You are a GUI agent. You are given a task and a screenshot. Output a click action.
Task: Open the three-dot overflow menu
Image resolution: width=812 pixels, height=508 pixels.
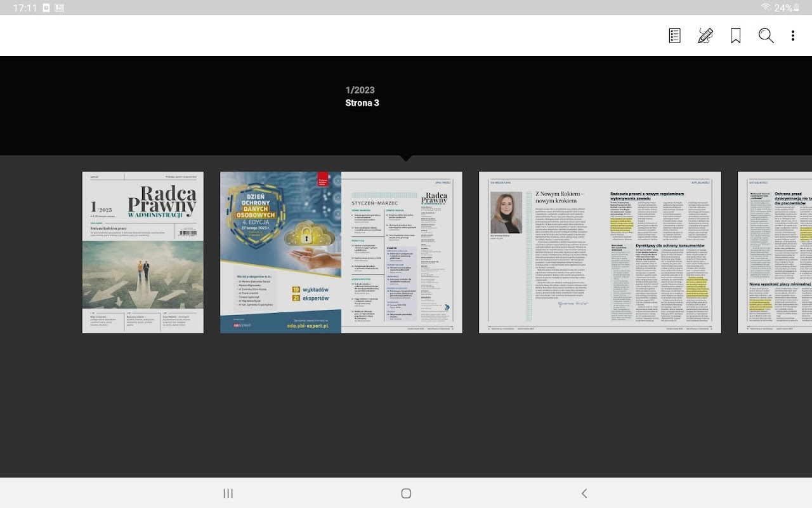pos(792,36)
